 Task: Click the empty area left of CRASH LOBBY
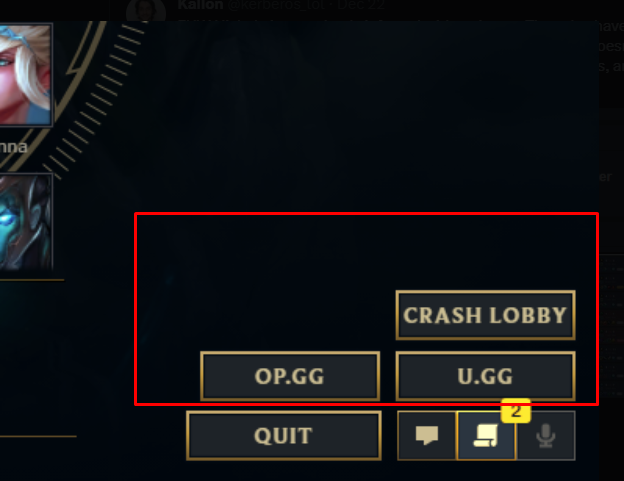pyautogui.click(x=265, y=314)
